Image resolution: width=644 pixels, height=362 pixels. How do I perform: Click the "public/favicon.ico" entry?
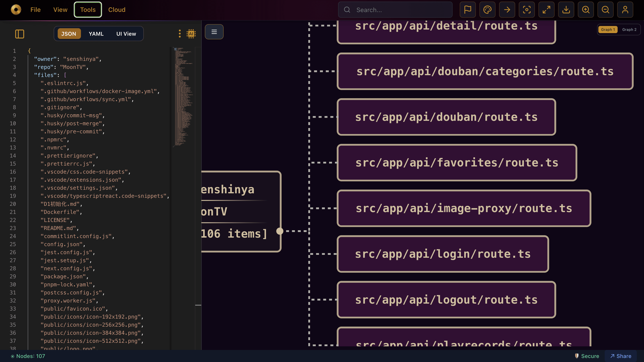point(74,309)
